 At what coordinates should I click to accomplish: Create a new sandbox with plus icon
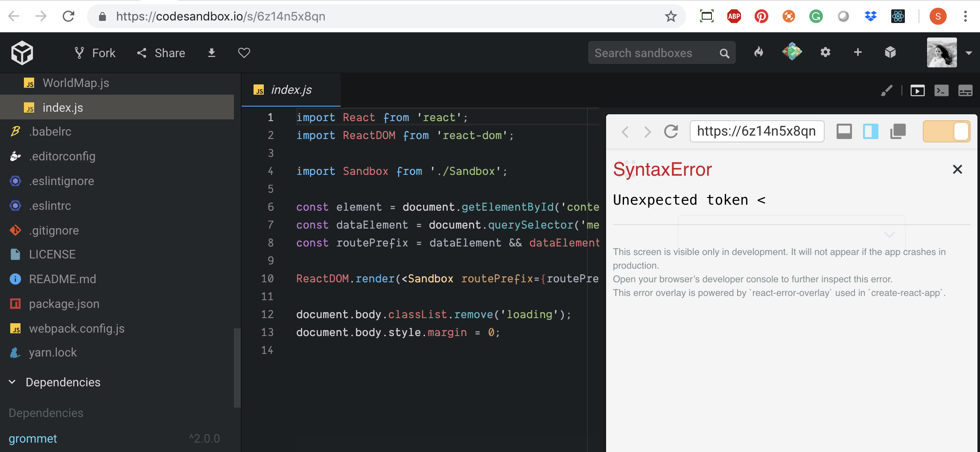point(857,52)
